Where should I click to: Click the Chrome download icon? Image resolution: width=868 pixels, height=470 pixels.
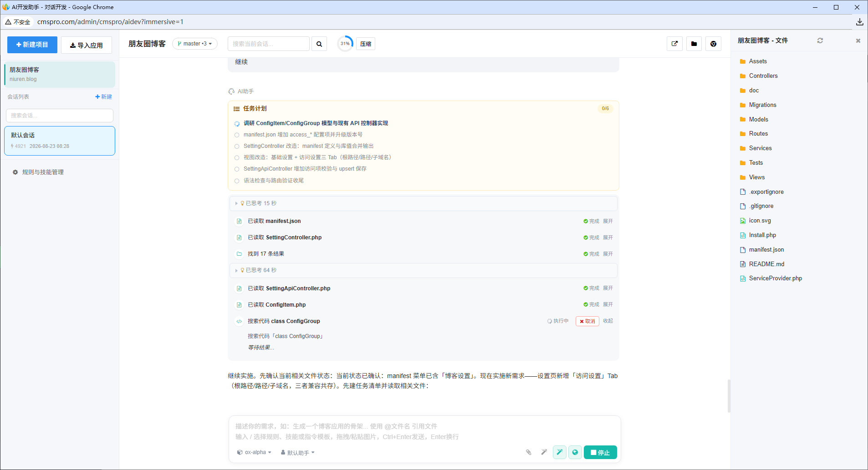[859, 22]
